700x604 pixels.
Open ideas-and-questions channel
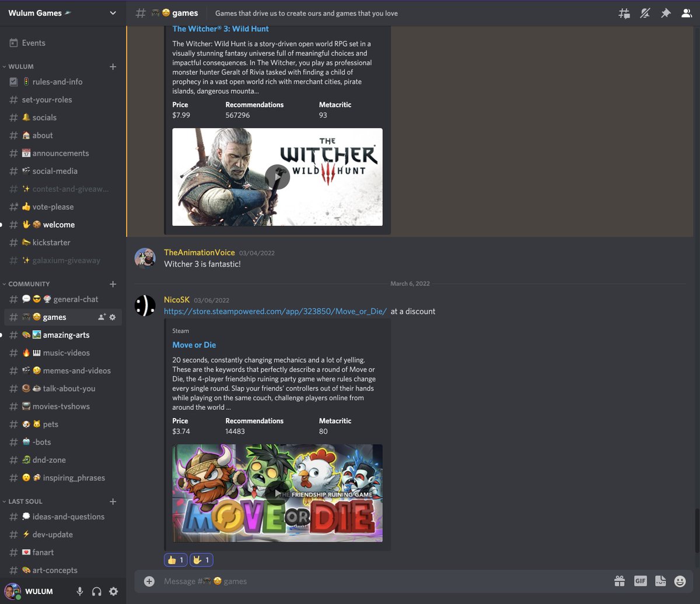(x=63, y=517)
